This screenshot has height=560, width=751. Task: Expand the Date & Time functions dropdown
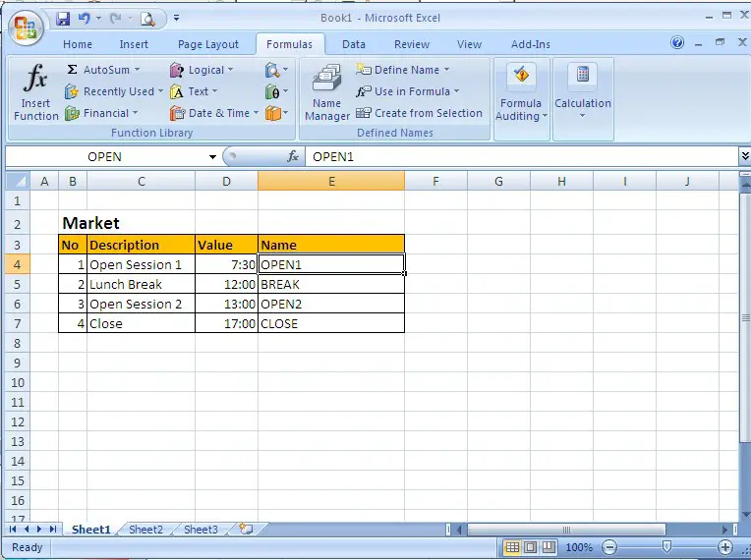pyautogui.click(x=256, y=113)
